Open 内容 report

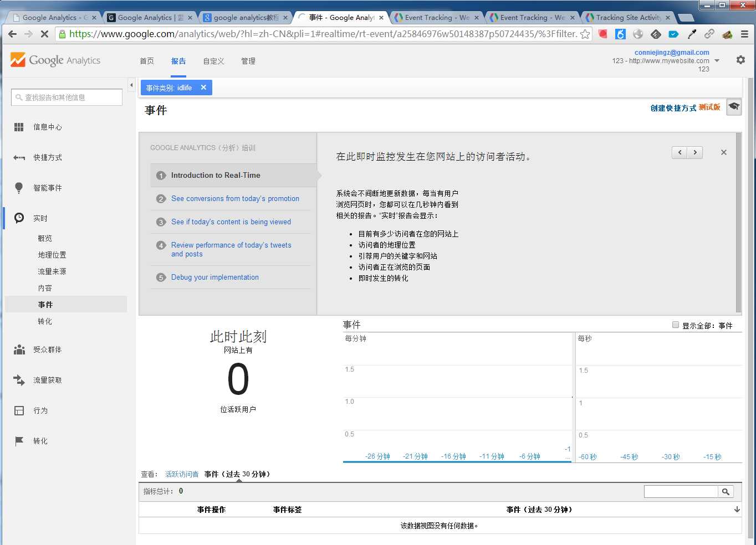click(45, 288)
